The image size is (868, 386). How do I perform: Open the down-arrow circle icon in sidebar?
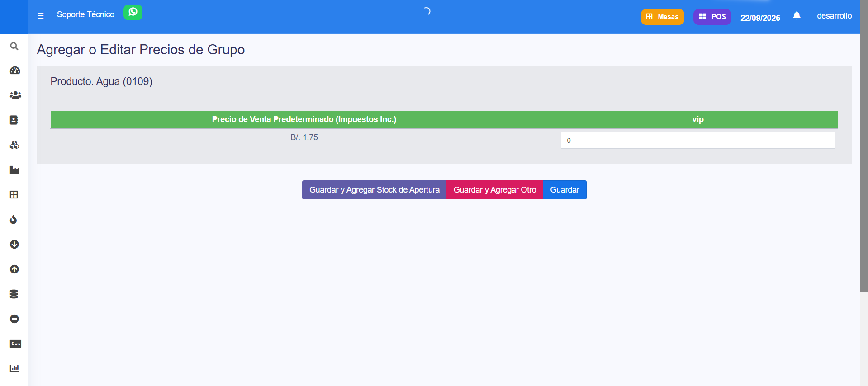click(x=14, y=245)
